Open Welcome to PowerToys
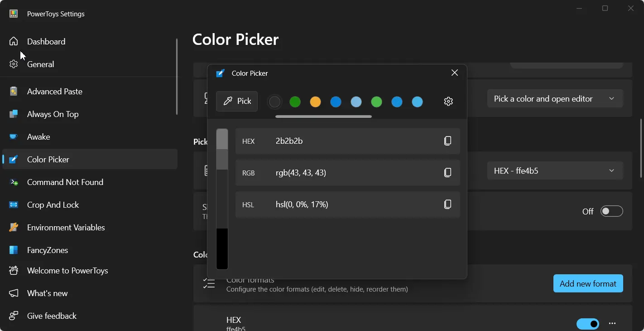Screen dimensions: 644x331 (90, 271)
